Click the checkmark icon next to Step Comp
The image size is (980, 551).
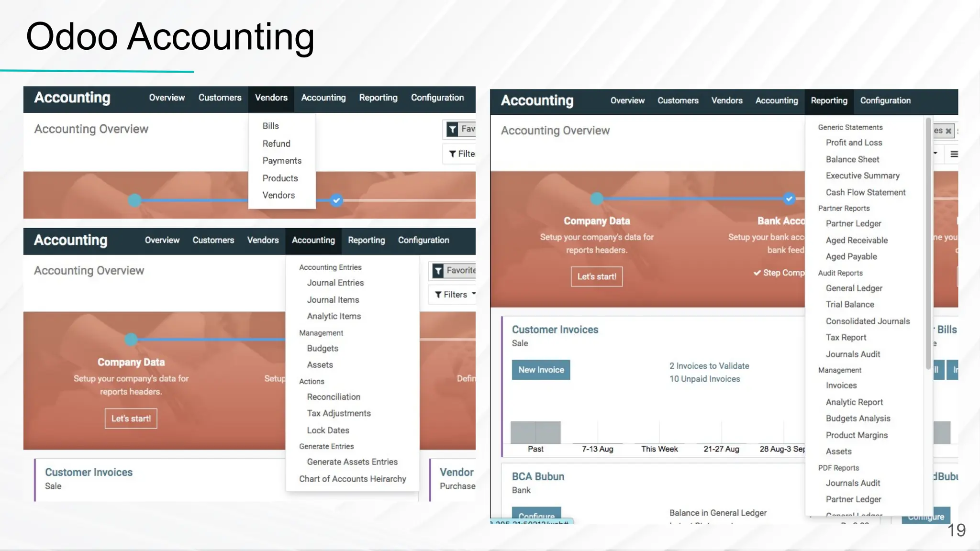pos(757,273)
